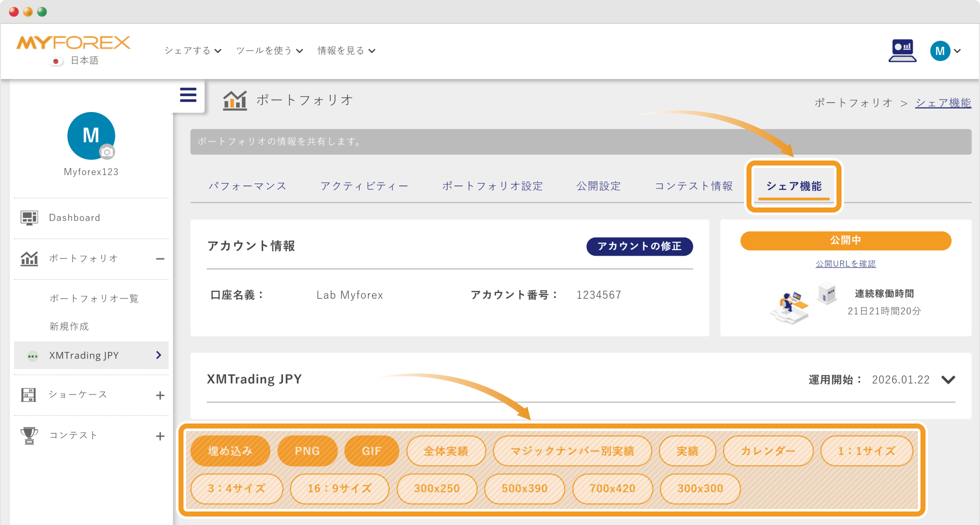Switch to アクティビティー tab
980x525 pixels.
pyautogui.click(x=364, y=186)
